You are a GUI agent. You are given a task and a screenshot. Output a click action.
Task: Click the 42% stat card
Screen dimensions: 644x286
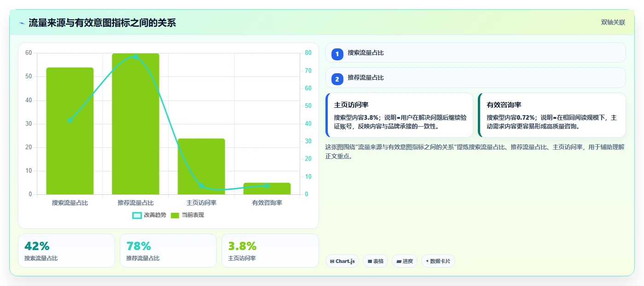(x=66, y=251)
